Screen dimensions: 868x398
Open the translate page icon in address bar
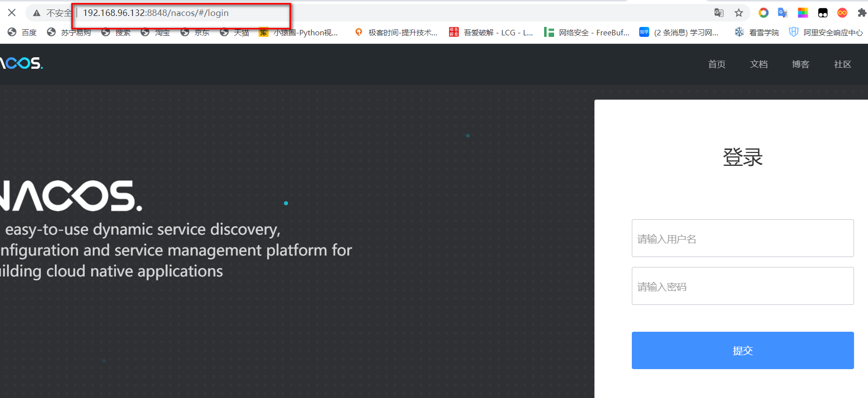coord(719,13)
